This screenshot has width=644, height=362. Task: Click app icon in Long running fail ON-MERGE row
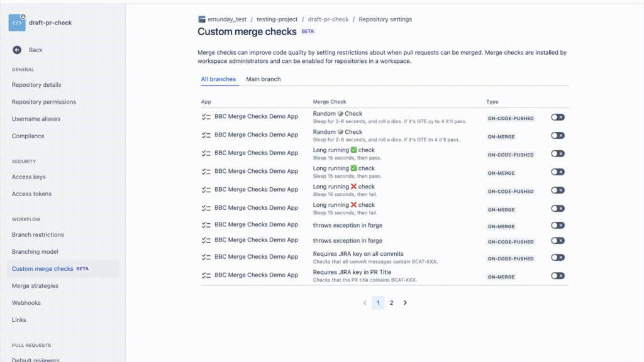pos(206,208)
